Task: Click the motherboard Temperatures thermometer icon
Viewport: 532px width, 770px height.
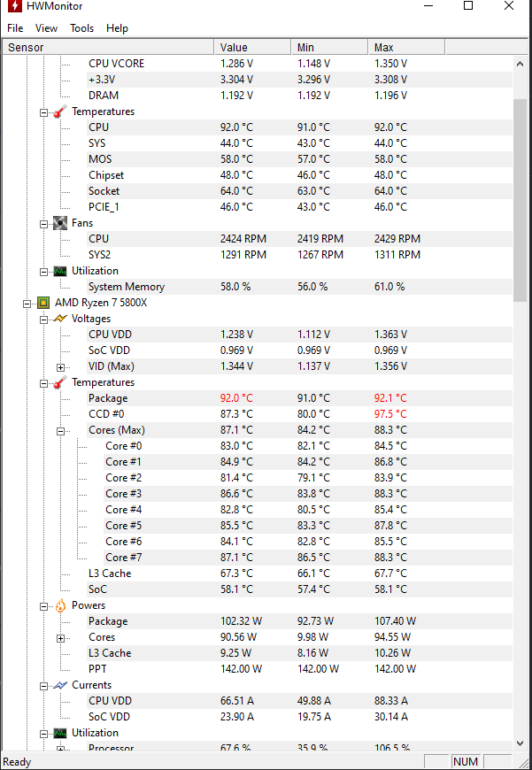Action: pyautogui.click(x=60, y=112)
